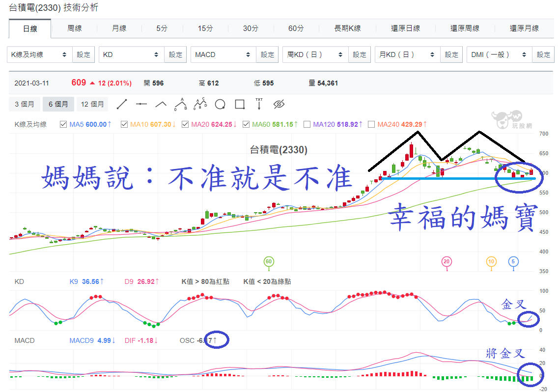Open the DMI (一般) dropdown
Screen dimensions: 558x392
pyautogui.click(x=499, y=55)
